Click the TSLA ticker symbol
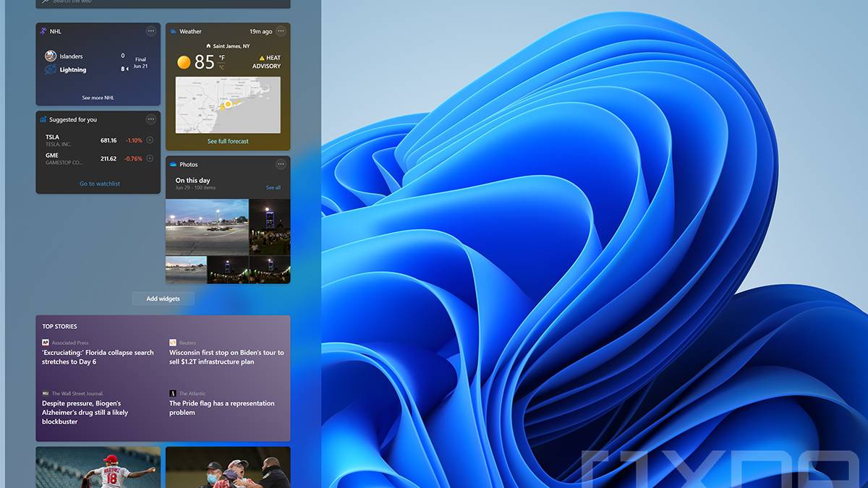The width and height of the screenshot is (868, 488). click(x=52, y=137)
